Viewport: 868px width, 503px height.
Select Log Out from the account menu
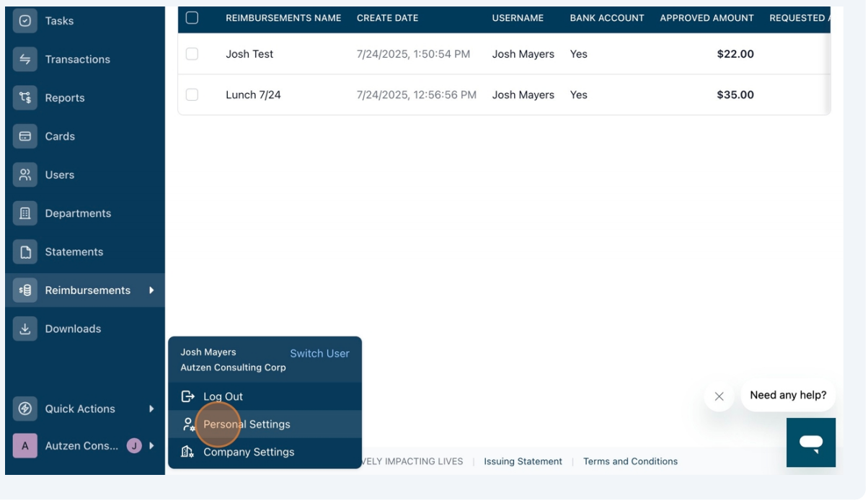pyautogui.click(x=265, y=396)
